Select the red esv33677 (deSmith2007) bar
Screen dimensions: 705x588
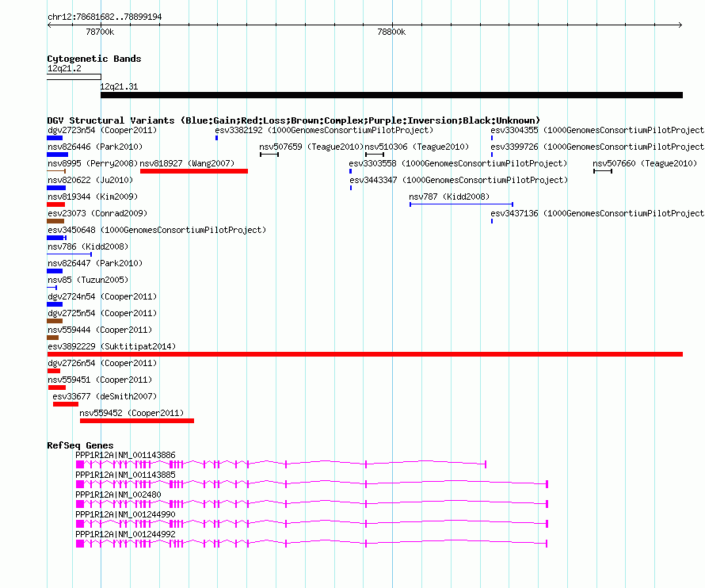tap(66, 404)
